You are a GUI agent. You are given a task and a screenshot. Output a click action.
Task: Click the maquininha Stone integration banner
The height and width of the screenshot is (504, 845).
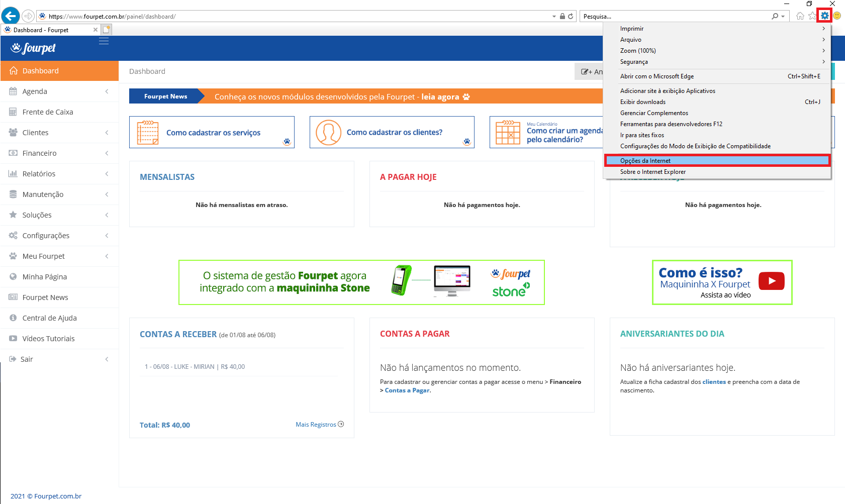coord(361,282)
